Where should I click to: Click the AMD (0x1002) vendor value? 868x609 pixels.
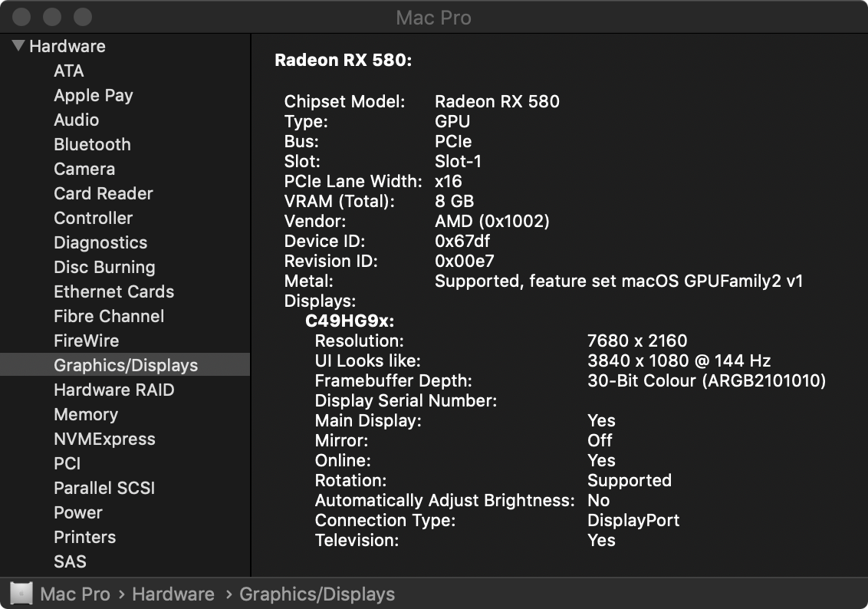coord(492,221)
